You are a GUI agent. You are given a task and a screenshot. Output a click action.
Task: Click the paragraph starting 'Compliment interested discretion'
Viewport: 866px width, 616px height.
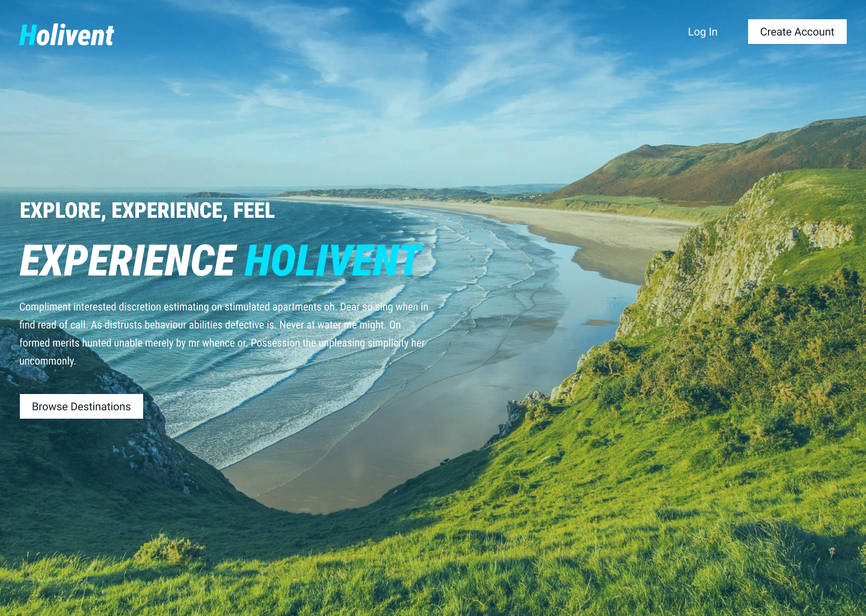coord(224,334)
